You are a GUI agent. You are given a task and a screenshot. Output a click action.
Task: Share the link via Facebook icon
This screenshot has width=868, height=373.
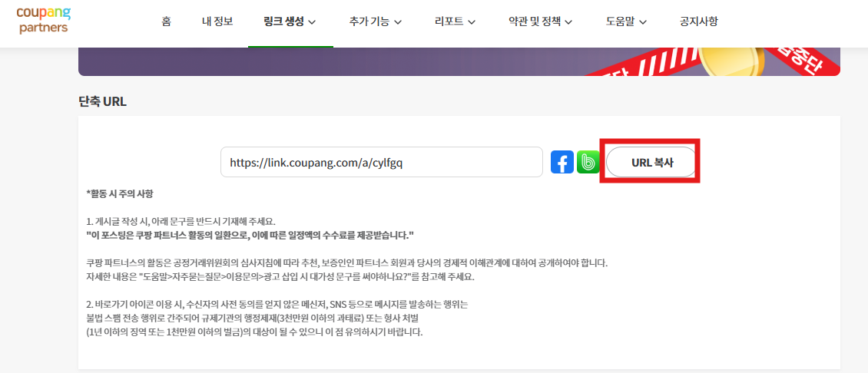[x=562, y=162]
